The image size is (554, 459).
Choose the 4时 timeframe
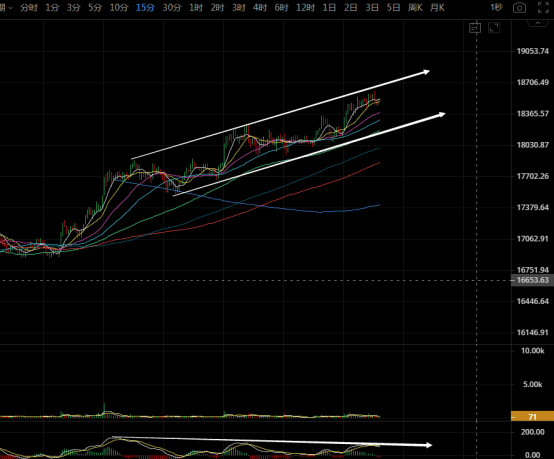pyautogui.click(x=260, y=7)
